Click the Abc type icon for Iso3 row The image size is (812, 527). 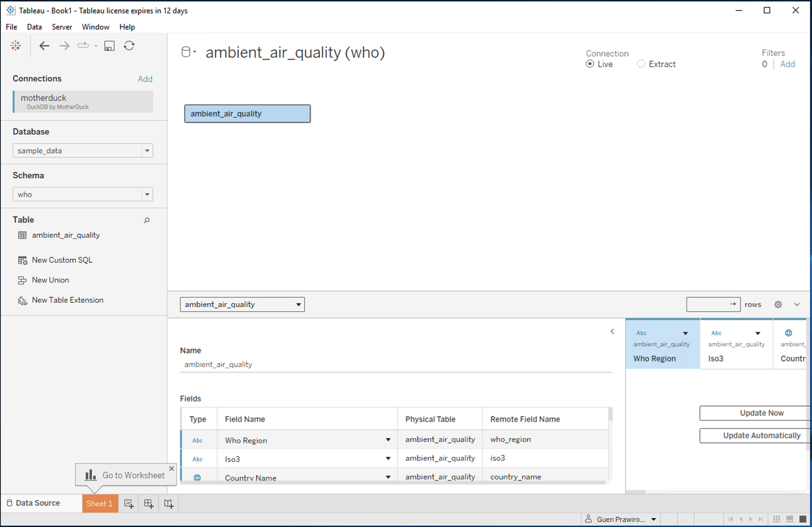pos(197,459)
